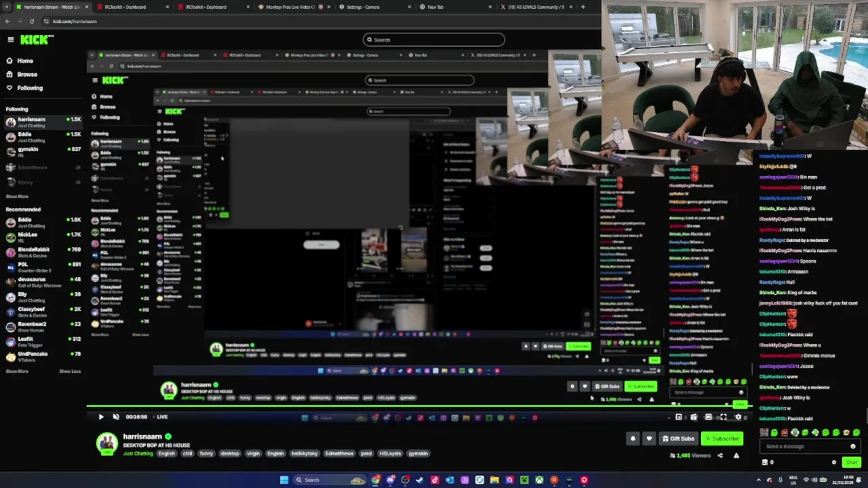Open the sidebar hamburger menu
The image size is (868, 488).
click(10, 40)
